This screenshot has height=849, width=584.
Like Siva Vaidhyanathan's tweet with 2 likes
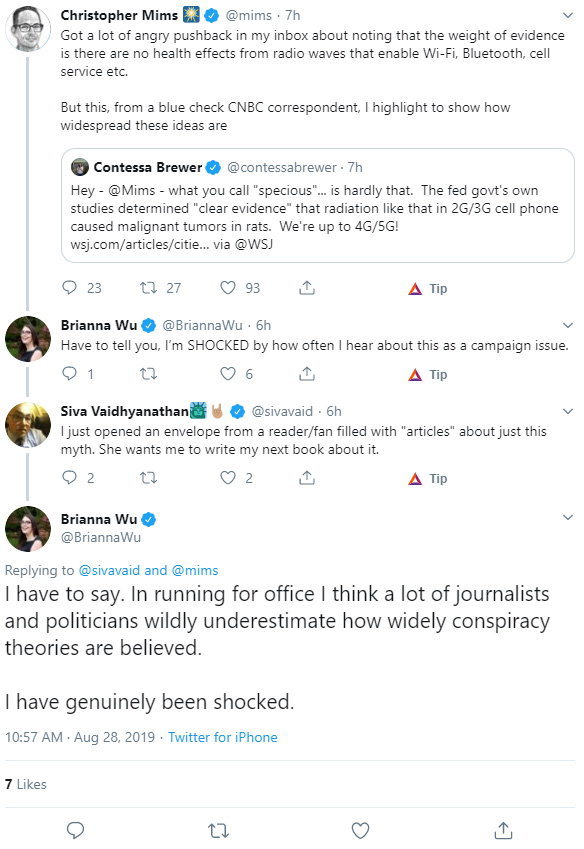pyautogui.click(x=228, y=478)
